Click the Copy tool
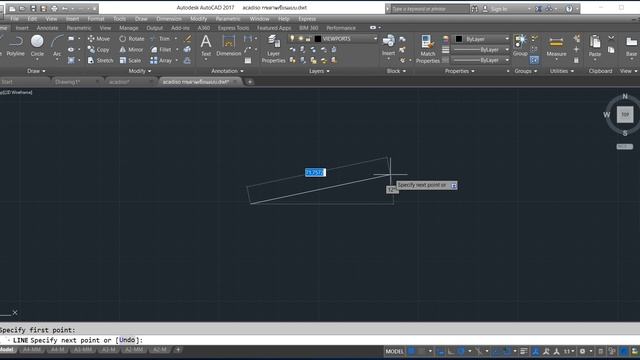 98,50
